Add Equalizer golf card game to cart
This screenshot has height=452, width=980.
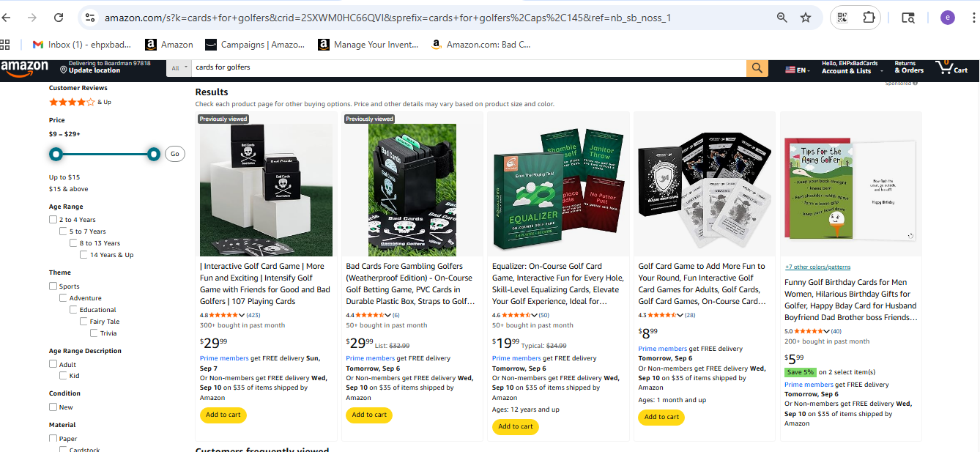pos(516,426)
